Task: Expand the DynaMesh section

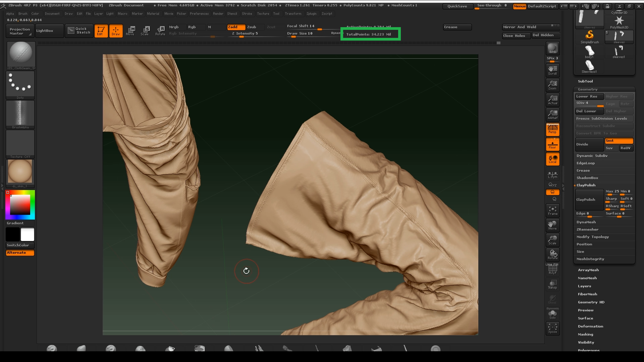Action: tap(586, 222)
